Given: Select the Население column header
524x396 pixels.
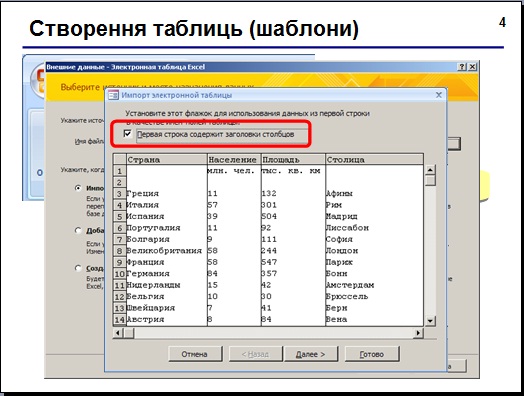Looking at the screenshot, I should click(234, 159).
